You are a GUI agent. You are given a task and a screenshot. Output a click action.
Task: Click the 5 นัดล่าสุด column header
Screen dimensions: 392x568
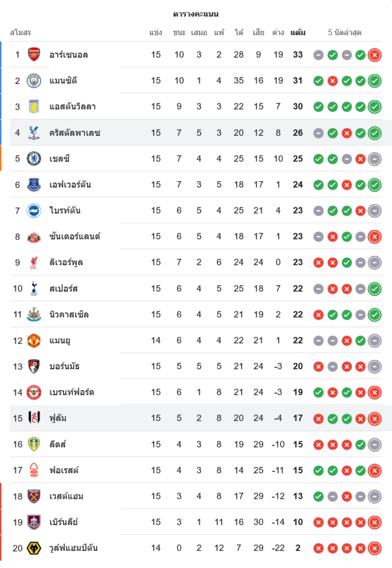pos(345,32)
